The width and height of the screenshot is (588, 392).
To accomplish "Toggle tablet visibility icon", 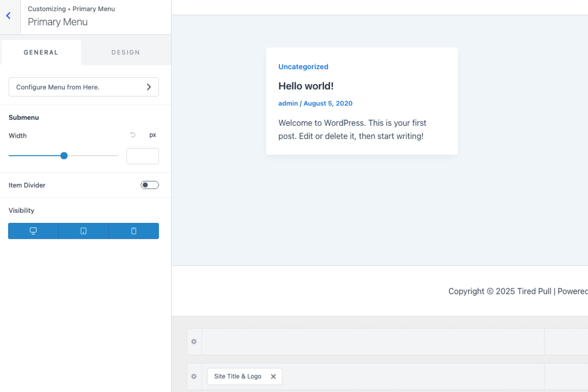I will 83,231.
